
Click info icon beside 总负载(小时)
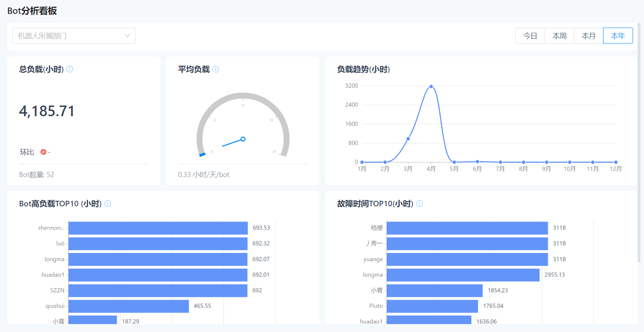pos(70,69)
